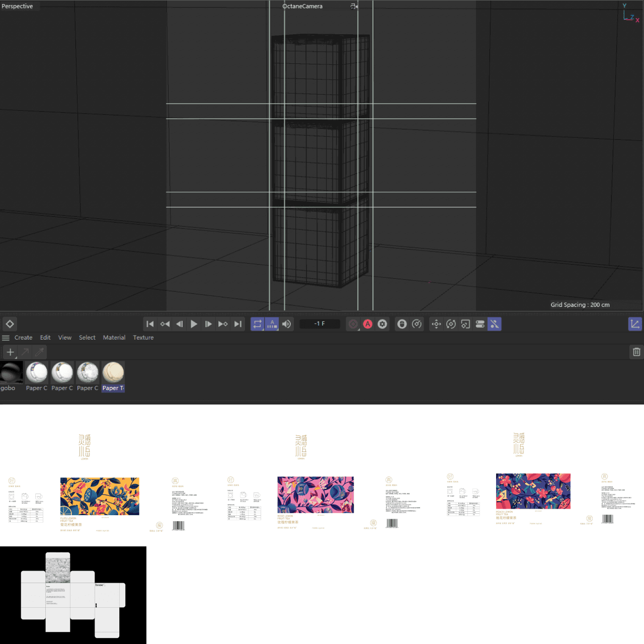Click the Grid Spacing : 200 cm text
The height and width of the screenshot is (644, 644).
(580, 305)
